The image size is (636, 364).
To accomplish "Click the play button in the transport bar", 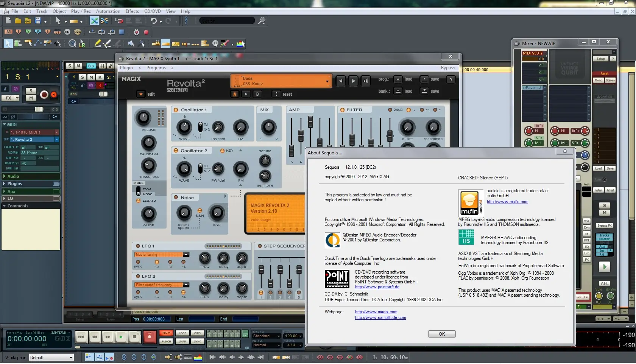I will coord(121,337).
